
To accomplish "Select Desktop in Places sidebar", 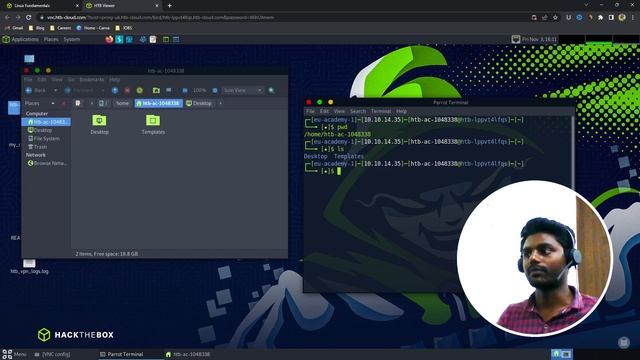I will coord(40,130).
